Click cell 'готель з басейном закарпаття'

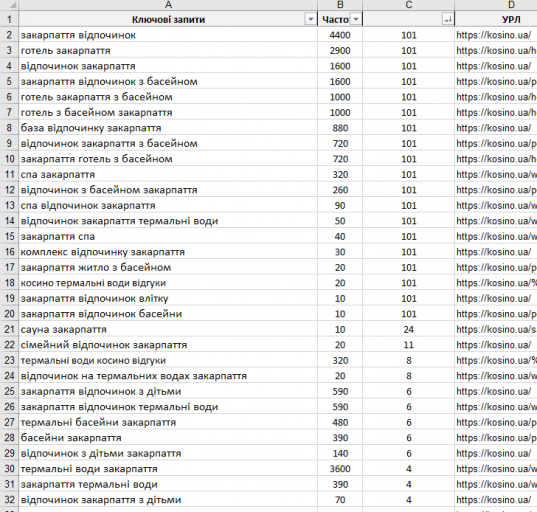point(168,112)
